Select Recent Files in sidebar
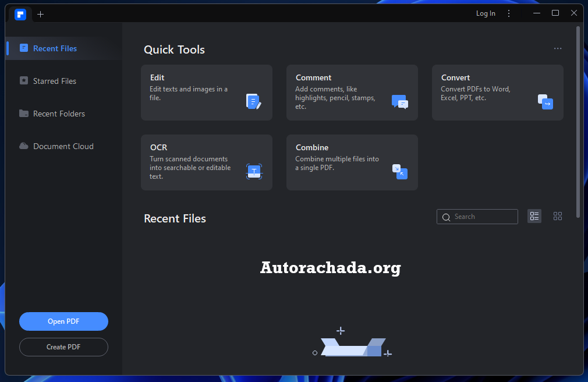The image size is (588, 382). coord(55,48)
